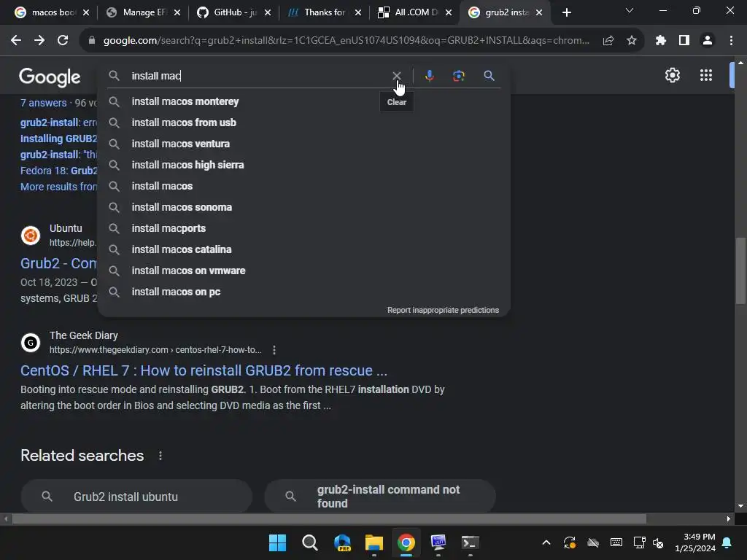This screenshot has width=747, height=560.
Task: Open options for The Geek Diary result
Action: click(274, 350)
